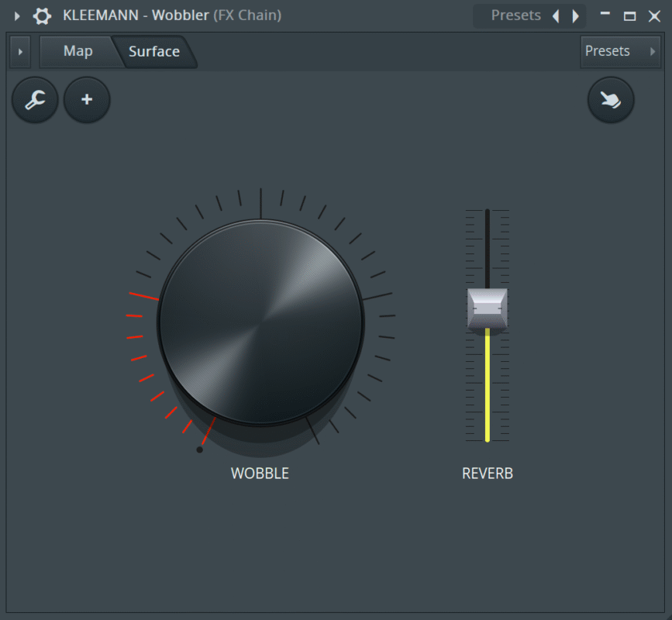Switch to the Map tab
The image size is (672, 620).
[78, 51]
